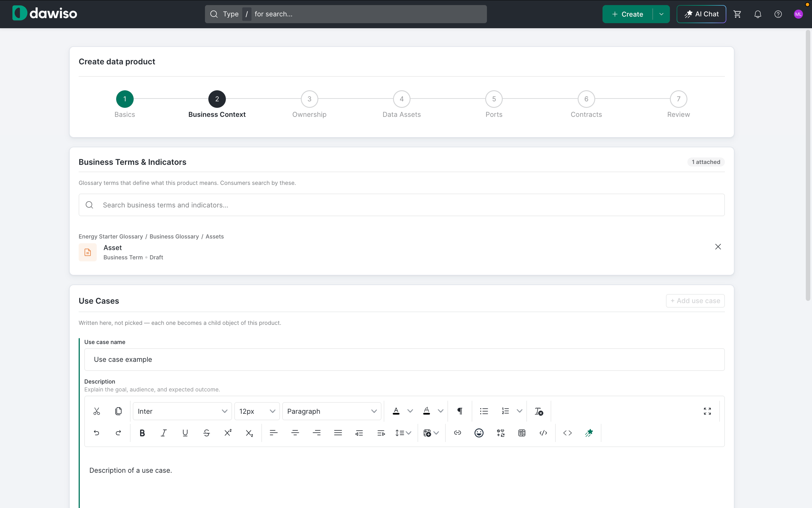
Task: Toggle underline formatting
Action: click(x=185, y=433)
